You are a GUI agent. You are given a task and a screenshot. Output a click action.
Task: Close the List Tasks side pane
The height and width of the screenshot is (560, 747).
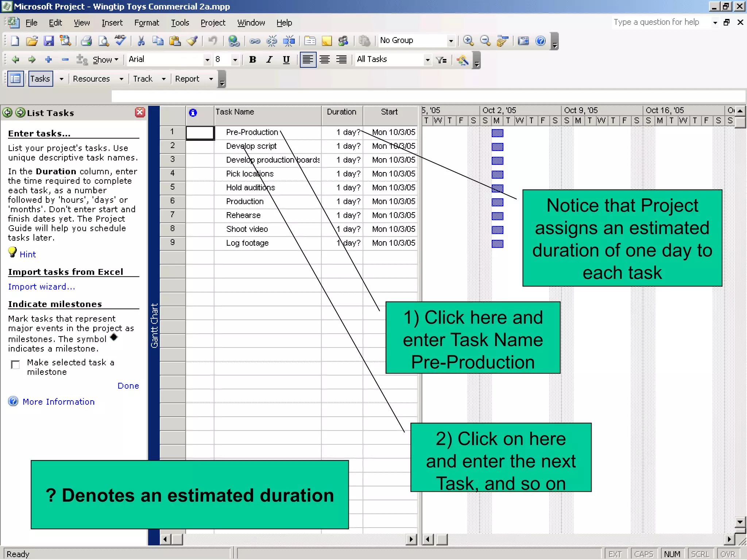coord(140,112)
